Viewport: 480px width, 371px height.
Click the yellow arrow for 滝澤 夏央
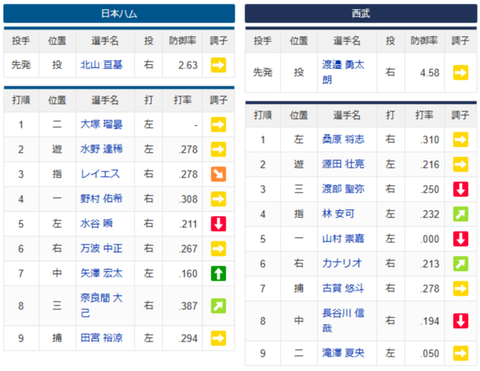pyautogui.click(x=460, y=353)
